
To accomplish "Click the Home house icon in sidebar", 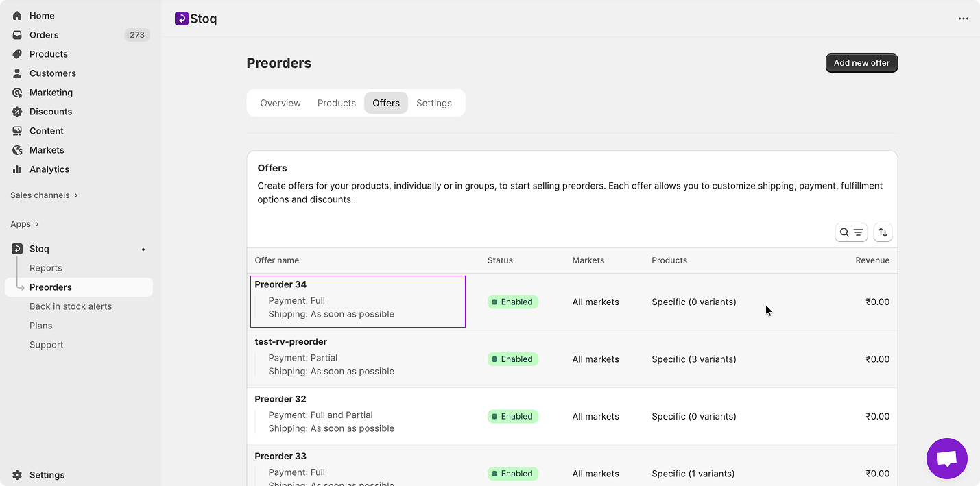I will point(17,16).
